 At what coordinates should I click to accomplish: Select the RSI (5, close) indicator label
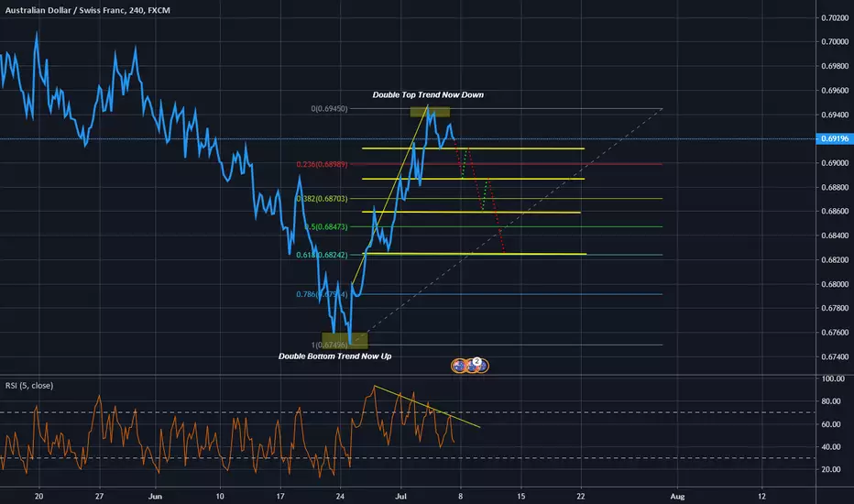point(29,385)
